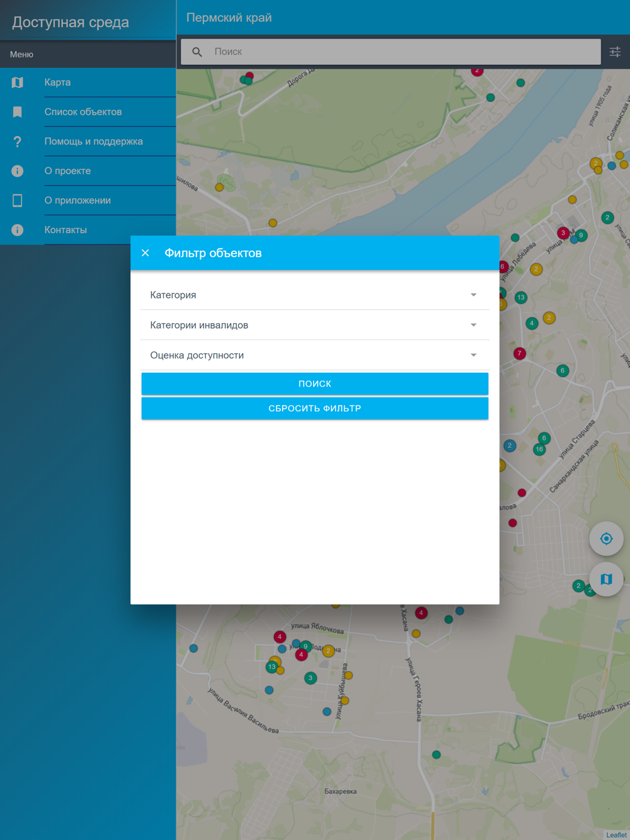Click the bookmark icon beside Список объектов

18,112
